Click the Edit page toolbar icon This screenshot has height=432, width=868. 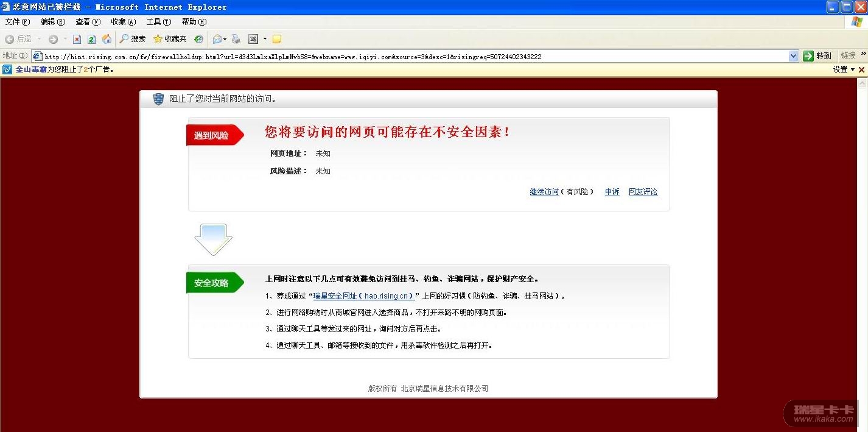254,39
